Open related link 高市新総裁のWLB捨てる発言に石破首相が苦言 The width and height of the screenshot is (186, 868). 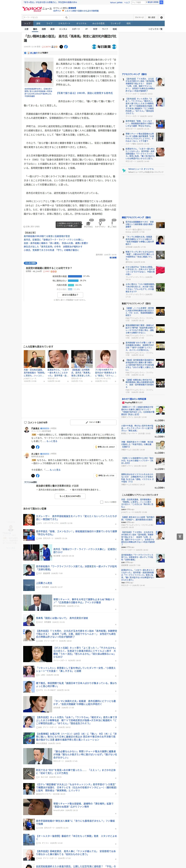[x=47, y=236]
